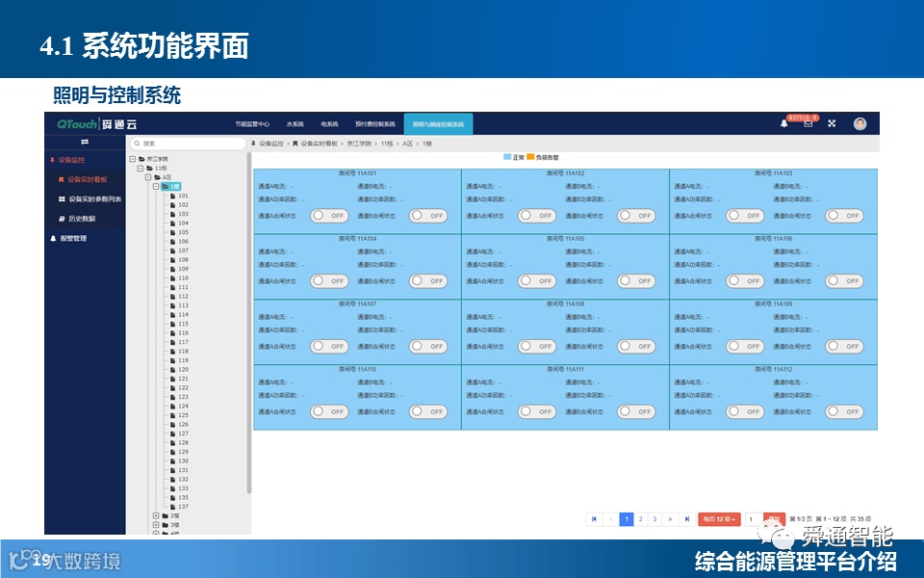Click the folder icon of 11栋 node
The image size is (924, 578).
click(150, 168)
